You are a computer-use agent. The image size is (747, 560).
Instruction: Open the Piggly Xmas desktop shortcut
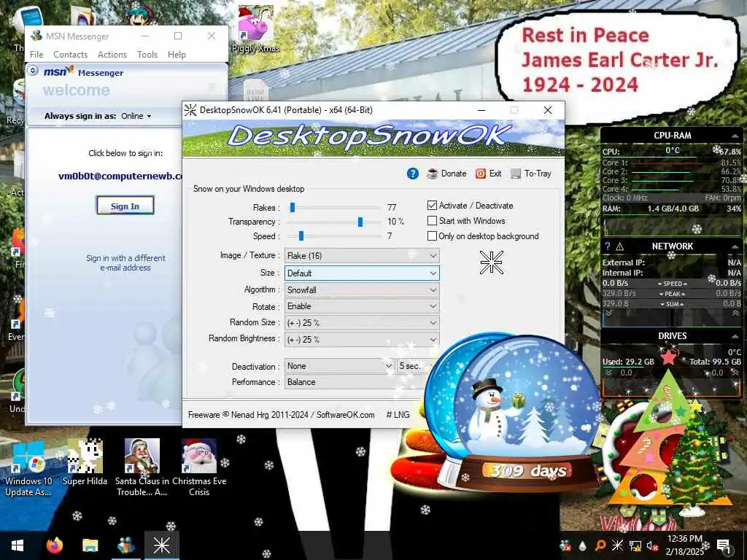(x=255, y=28)
